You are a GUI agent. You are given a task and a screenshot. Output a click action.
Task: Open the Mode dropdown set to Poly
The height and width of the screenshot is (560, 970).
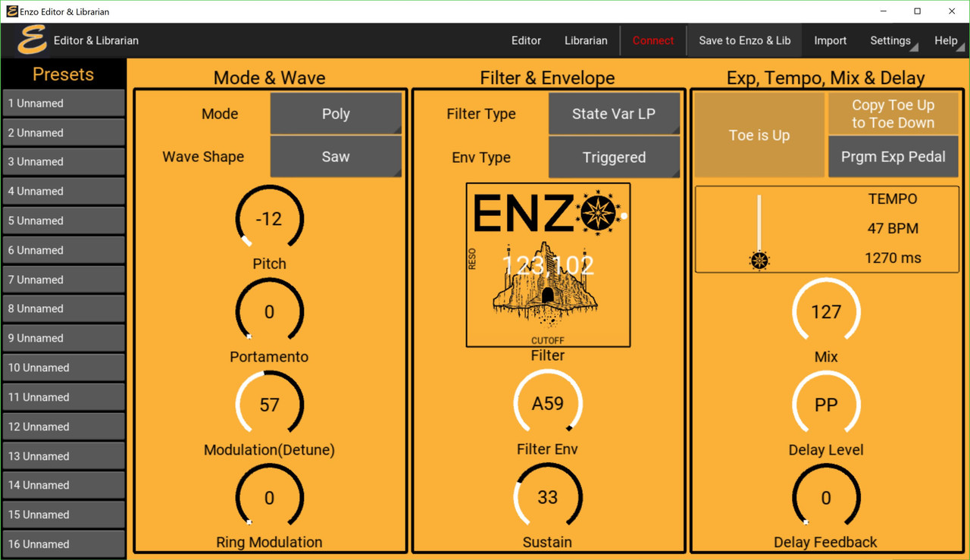(336, 114)
